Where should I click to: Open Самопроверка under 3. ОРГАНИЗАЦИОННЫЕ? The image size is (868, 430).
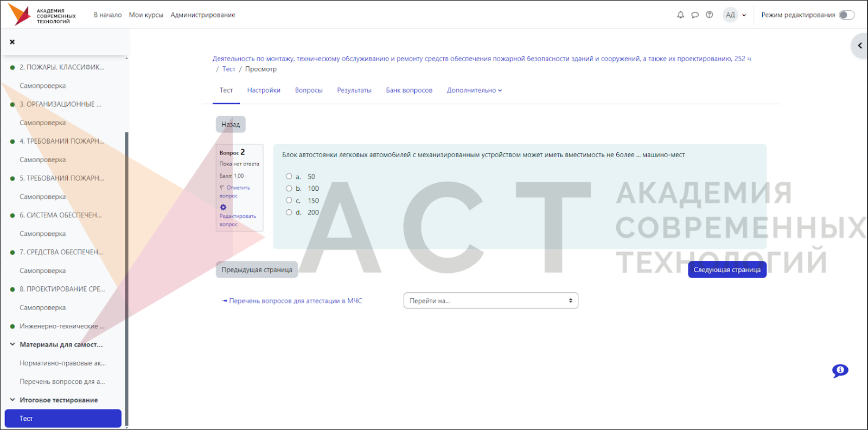click(x=43, y=123)
